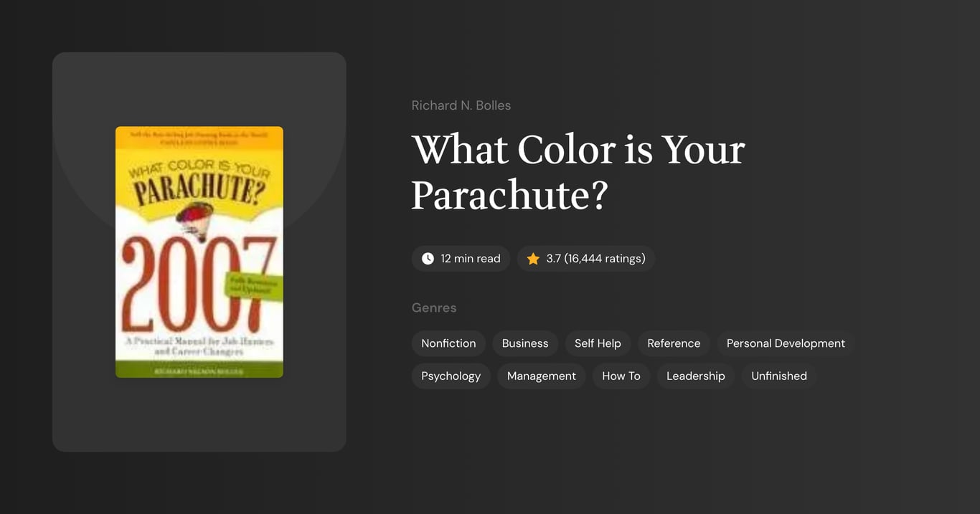Select the Business genre tag
The width and height of the screenshot is (980, 514).
click(x=525, y=343)
